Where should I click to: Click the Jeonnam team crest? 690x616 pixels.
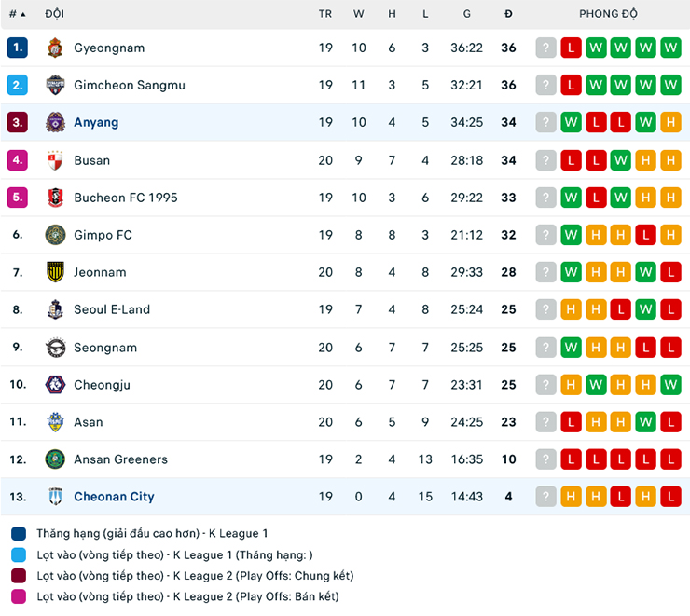(x=55, y=272)
